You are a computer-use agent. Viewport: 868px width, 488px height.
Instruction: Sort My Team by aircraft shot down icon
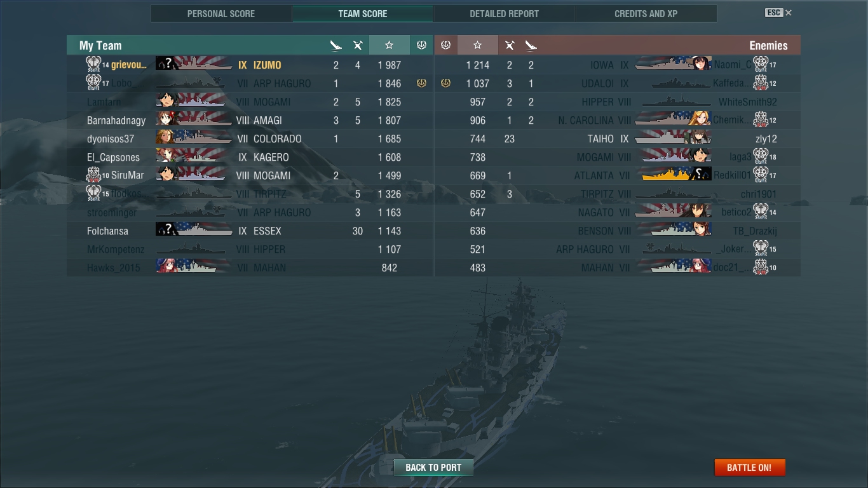tap(358, 45)
